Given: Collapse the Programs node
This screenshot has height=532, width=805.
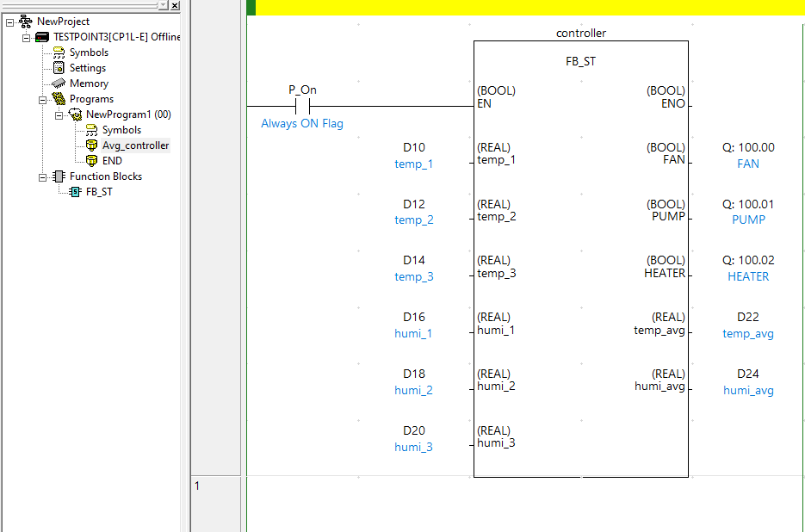Looking at the screenshot, I should [42, 100].
